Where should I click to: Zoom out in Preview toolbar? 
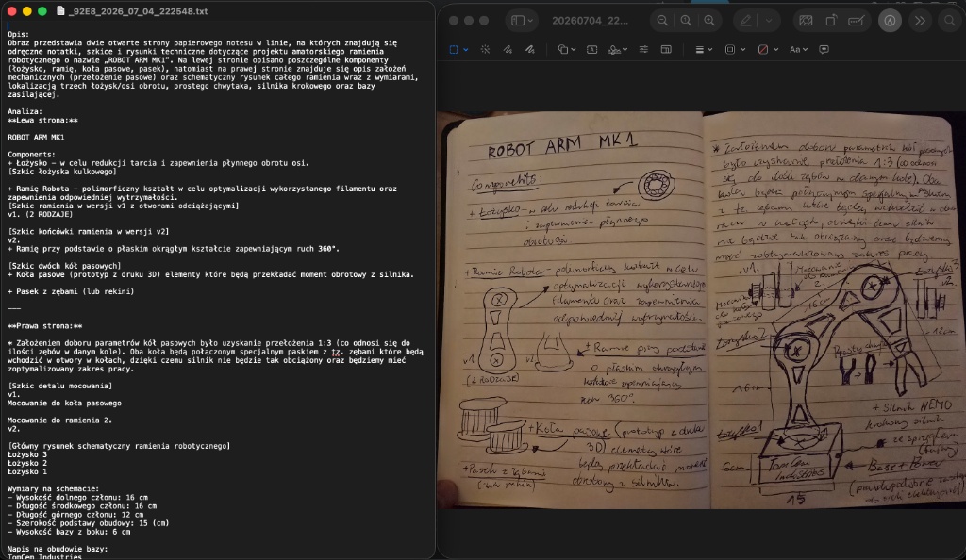tap(662, 21)
